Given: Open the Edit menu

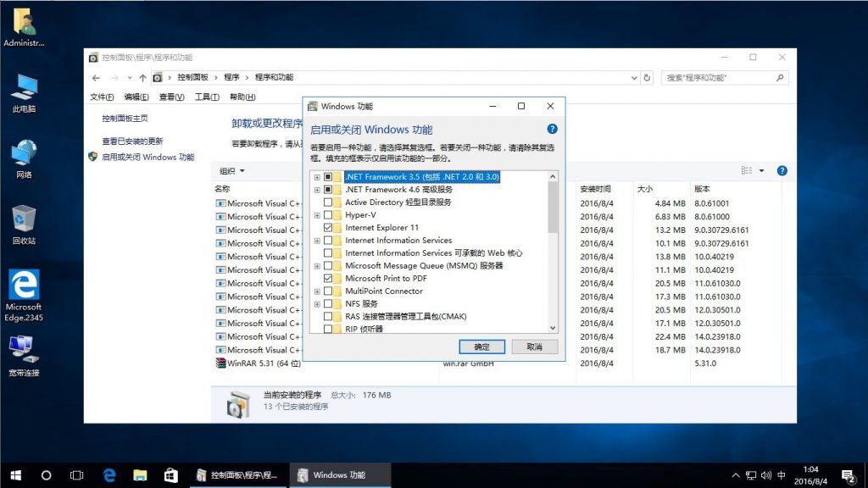Looking at the screenshot, I should click(136, 97).
